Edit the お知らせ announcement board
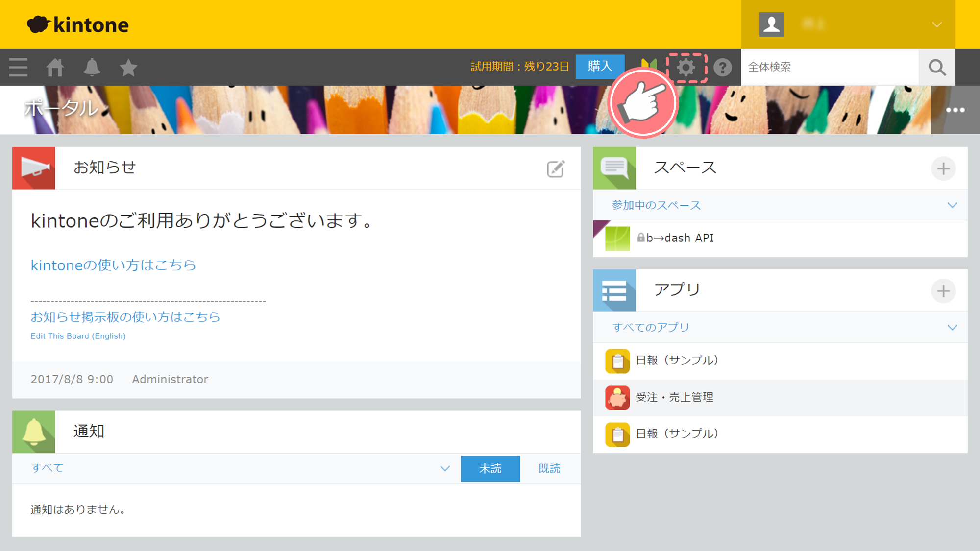Screen dimensions: 980x551 [556, 168]
